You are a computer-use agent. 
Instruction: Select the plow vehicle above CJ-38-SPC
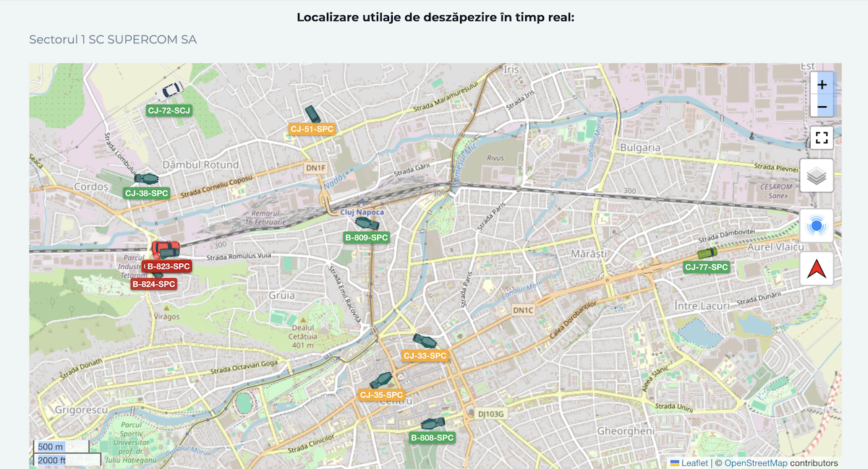[x=146, y=178]
